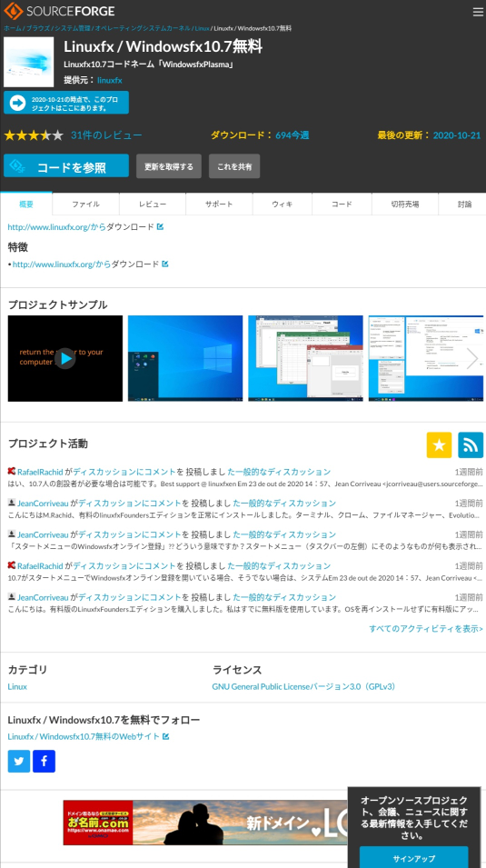Open office apps screenshot thumbnail

tap(305, 359)
